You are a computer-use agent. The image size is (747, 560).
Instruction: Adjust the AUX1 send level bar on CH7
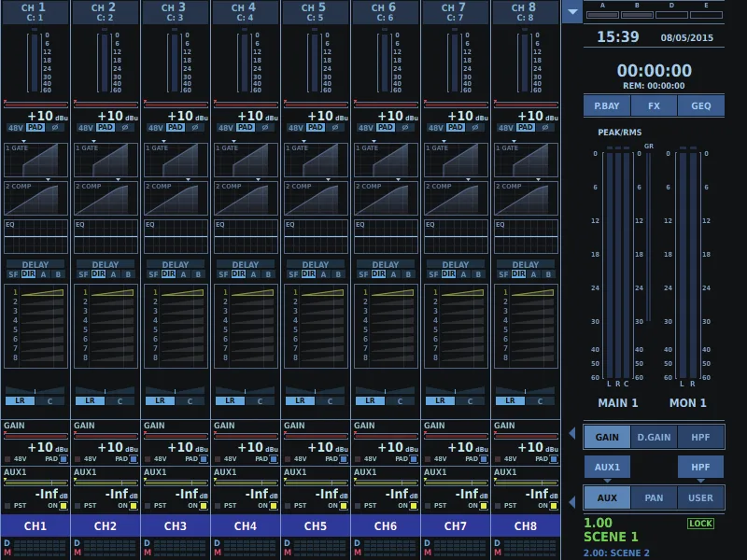click(x=456, y=483)
